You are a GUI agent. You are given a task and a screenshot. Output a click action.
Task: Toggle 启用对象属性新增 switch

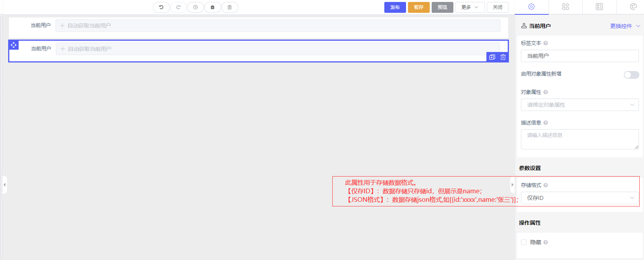pos(631,75)
